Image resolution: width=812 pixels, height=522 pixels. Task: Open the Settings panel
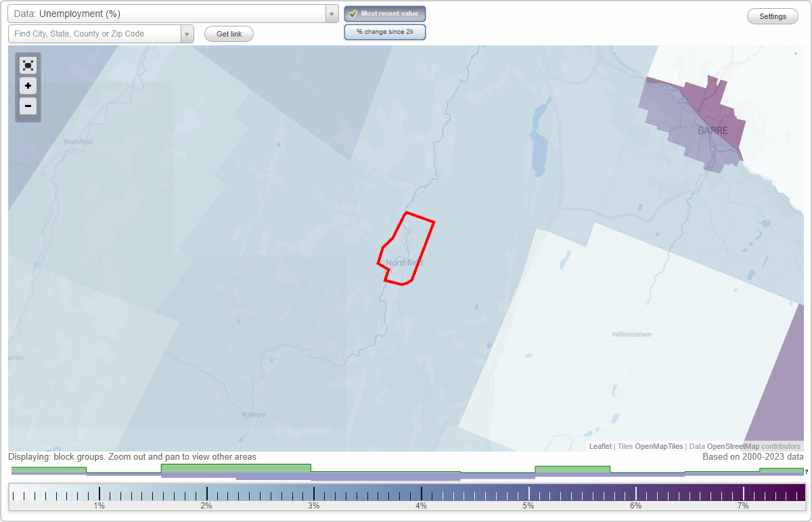click(x=772, y=16)
